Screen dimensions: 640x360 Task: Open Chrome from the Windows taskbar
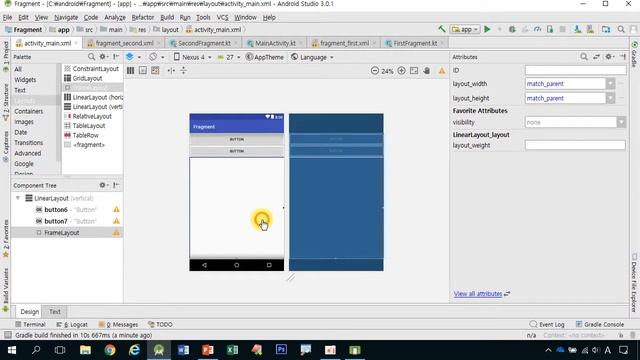(110, 350)
